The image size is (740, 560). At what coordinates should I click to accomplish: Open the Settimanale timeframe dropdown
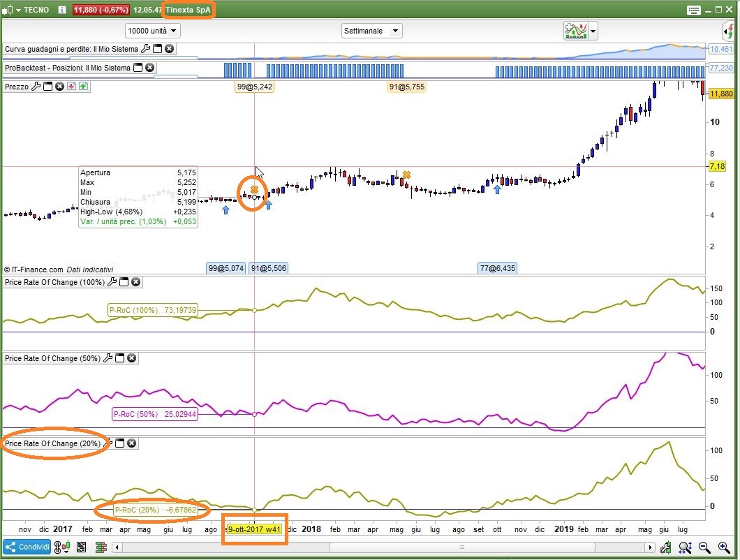tap(372, 31)
